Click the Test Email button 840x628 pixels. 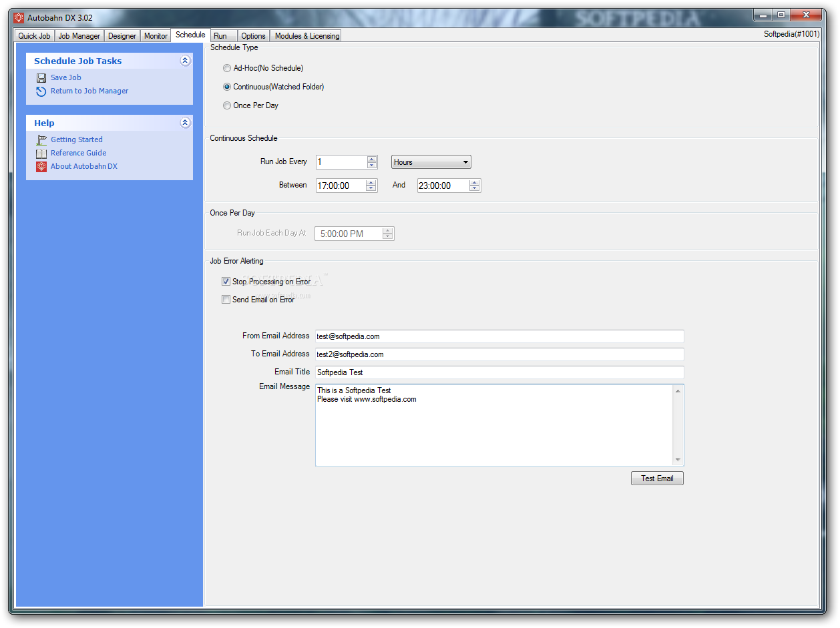pos(657,479)
